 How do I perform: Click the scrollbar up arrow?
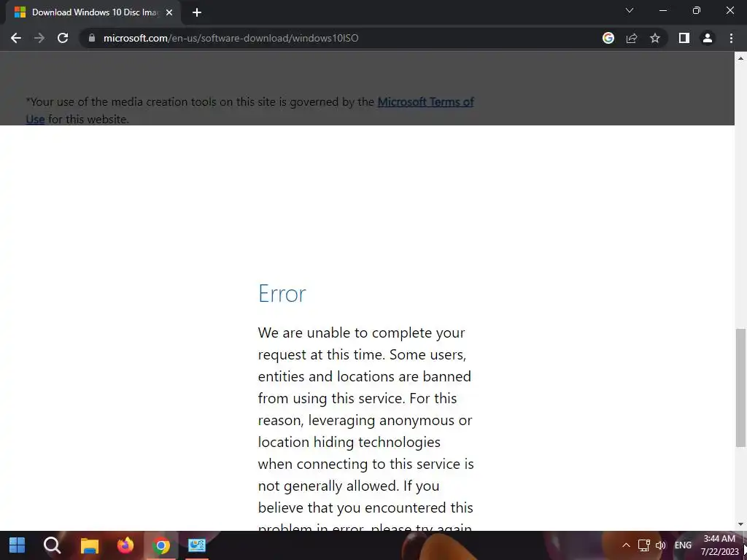(x=740, y=58)
